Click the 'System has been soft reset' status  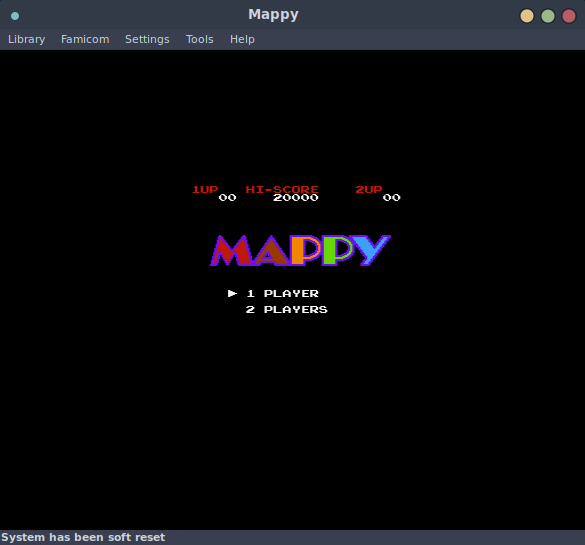[x=83, y=537]
